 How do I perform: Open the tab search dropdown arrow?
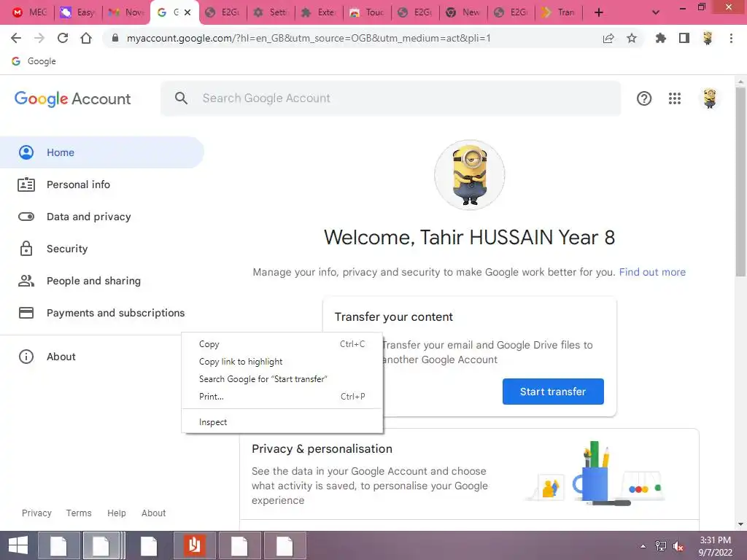[x=656, y=12]
